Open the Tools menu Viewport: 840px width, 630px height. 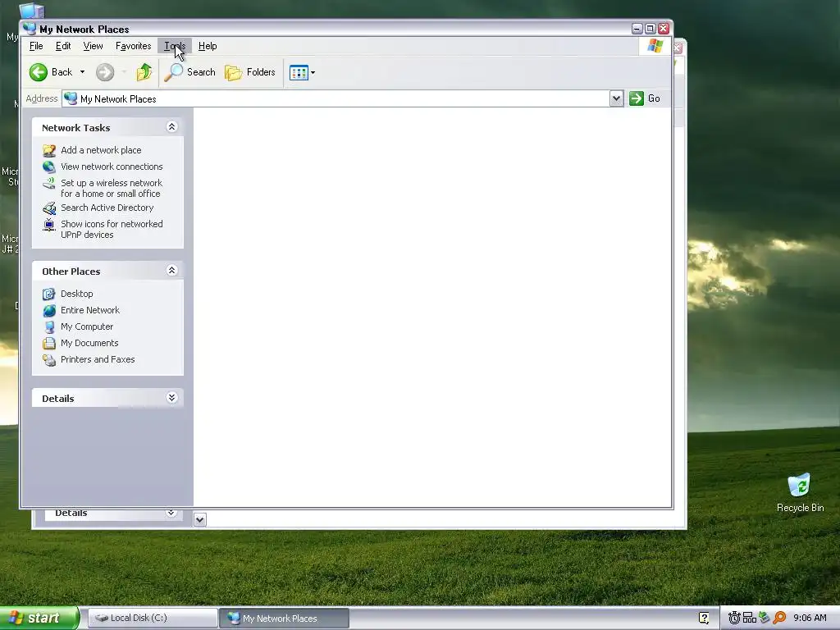175,46
